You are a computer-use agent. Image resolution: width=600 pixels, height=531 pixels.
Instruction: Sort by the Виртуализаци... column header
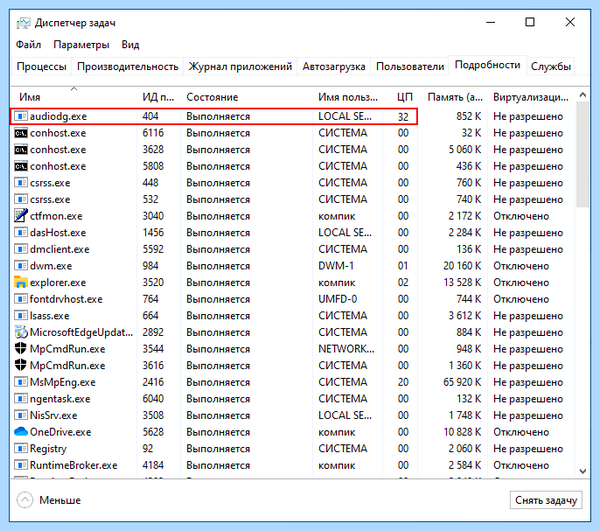[x=530, y=97]
